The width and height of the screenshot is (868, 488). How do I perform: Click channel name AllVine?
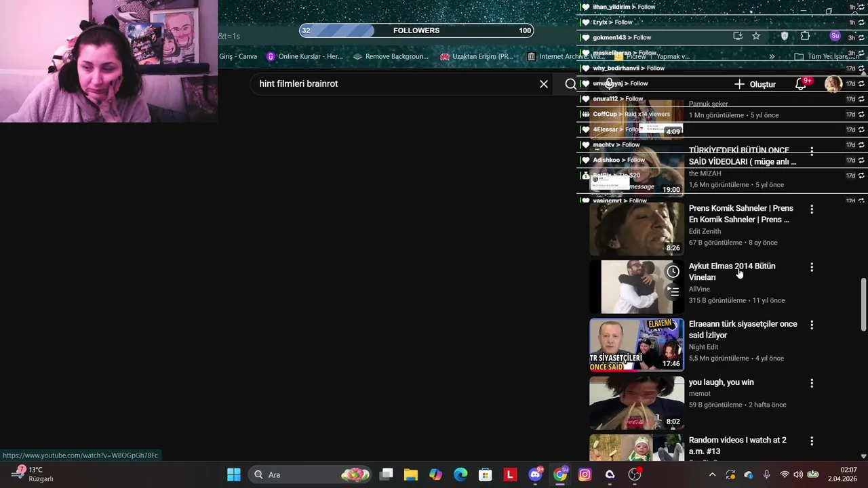(x=700, y=289)
